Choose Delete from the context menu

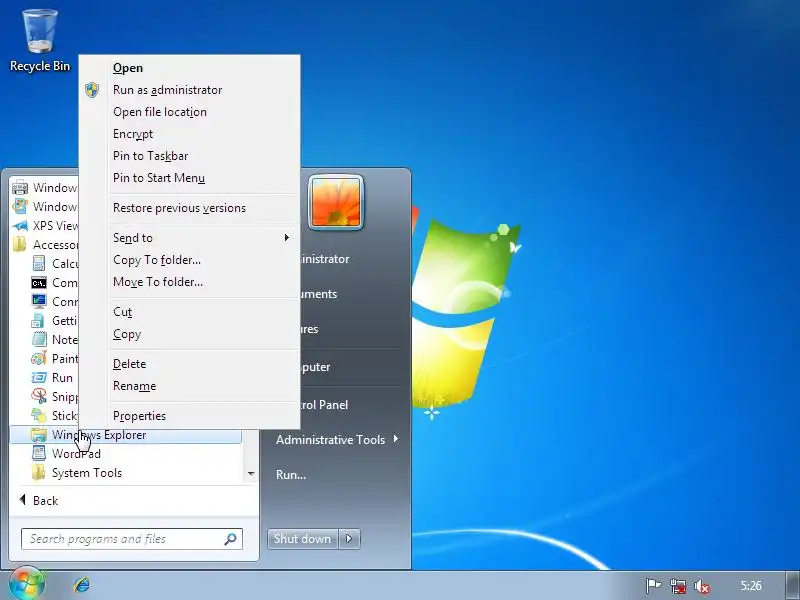pos(130,364)
